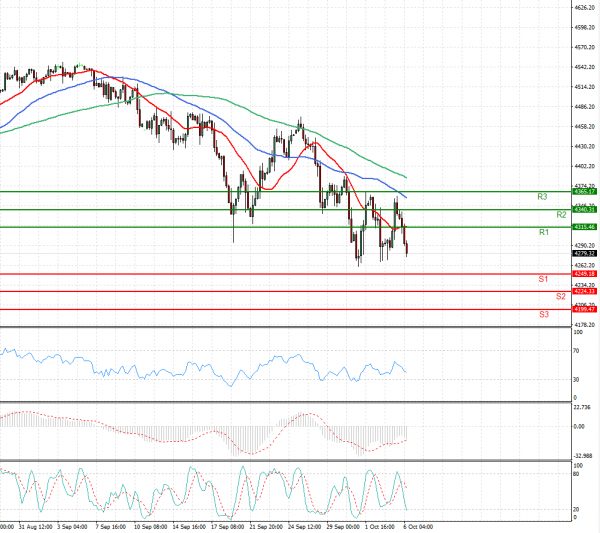
Task: Click the 4430.20 price axis value
Action: point(584,146)
